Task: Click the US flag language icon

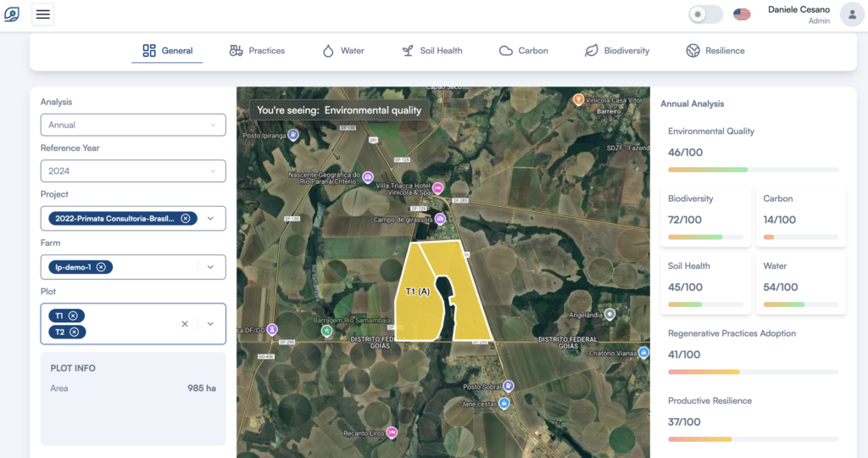Action: coord(742,14)
